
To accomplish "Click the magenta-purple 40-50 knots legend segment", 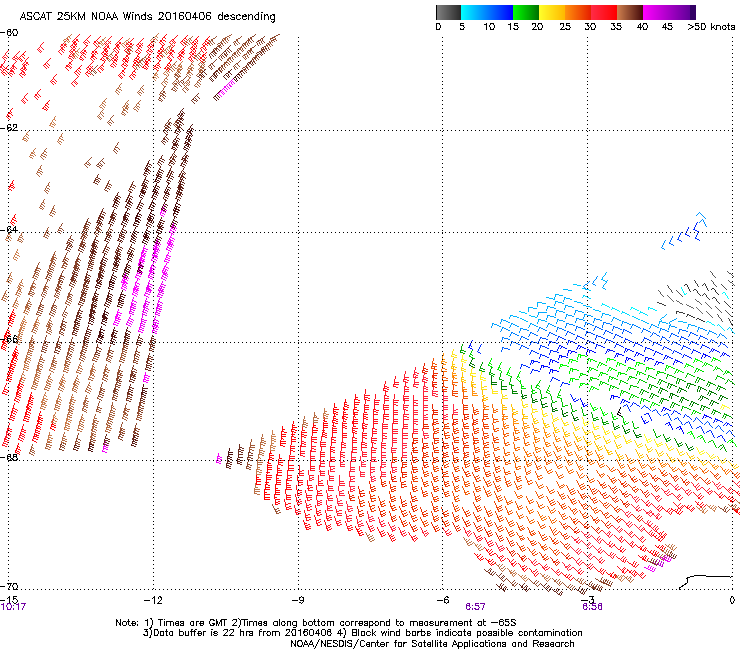I will [x=669, y=12].
